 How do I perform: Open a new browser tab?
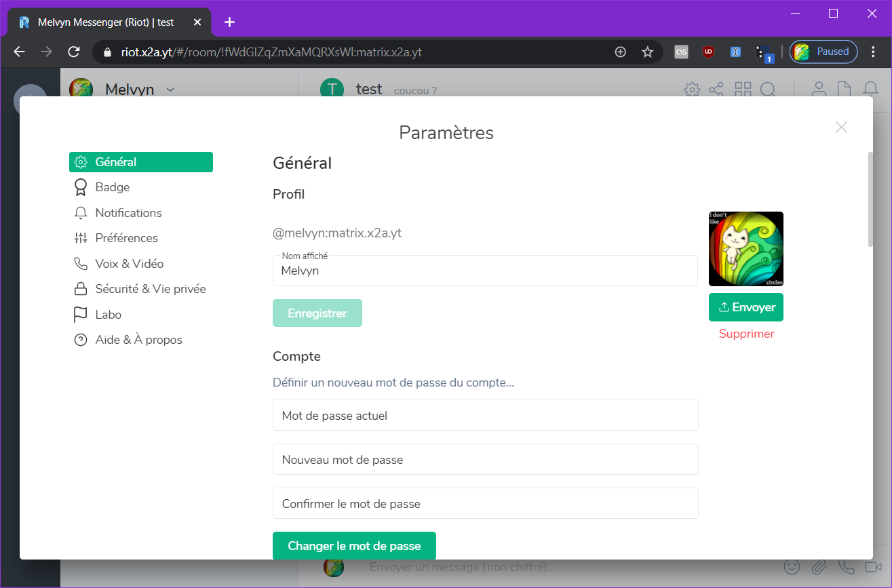[x=229, y=22]
